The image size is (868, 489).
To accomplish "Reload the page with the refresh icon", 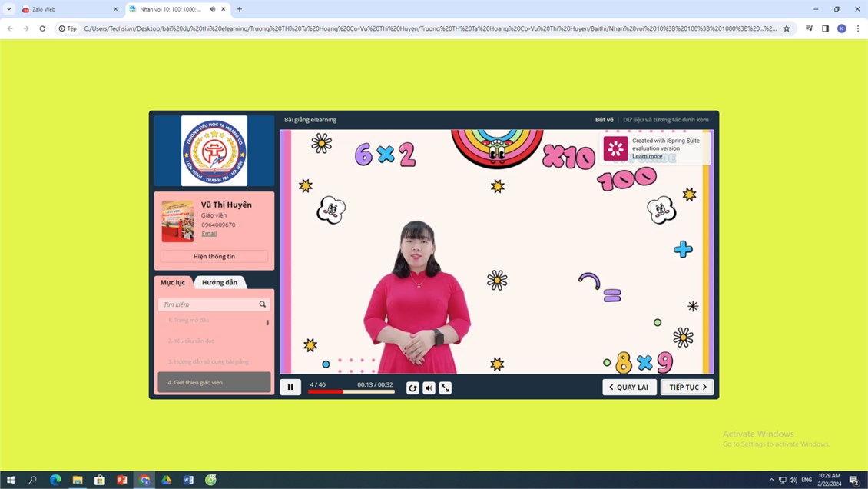I will (x=42, y=28).
